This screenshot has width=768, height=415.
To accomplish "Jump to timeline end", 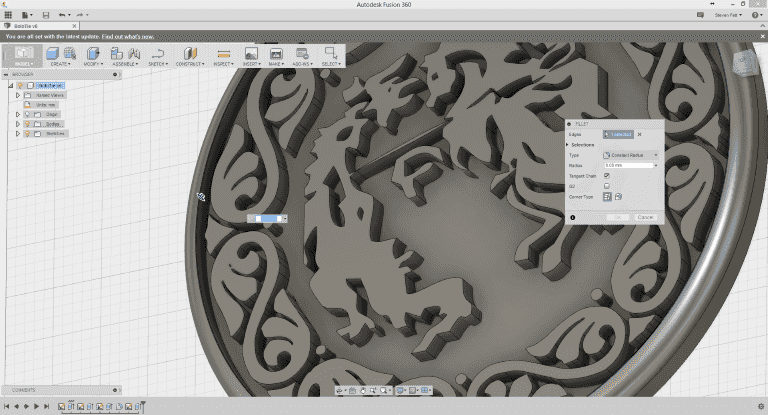I will 47,406.
